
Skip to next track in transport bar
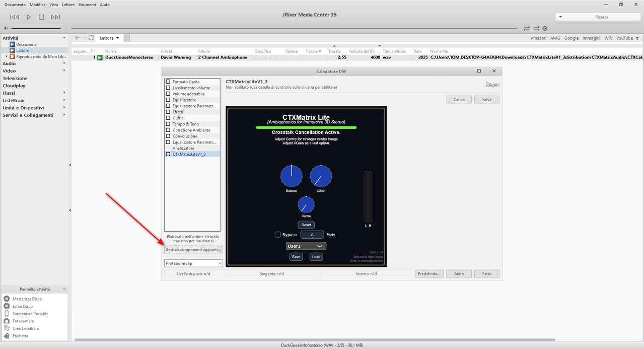[x=55, y=17]
